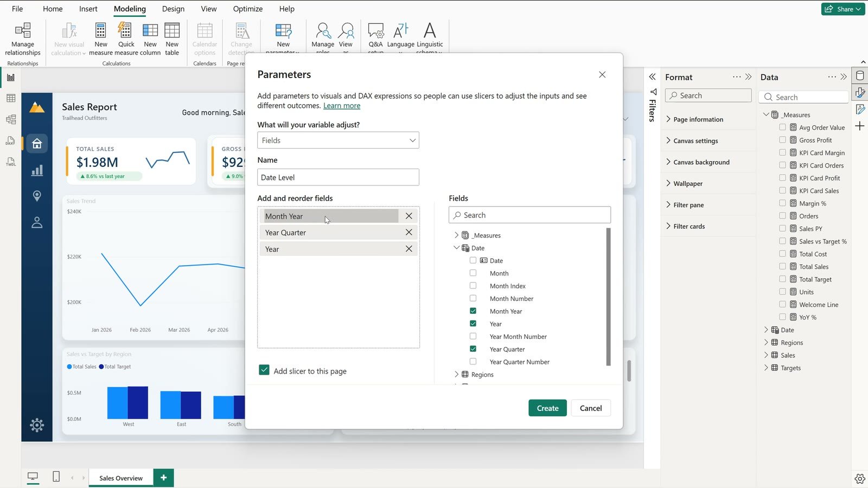Check the Month field checkbox
Screen dimensions: 868x488
pos(473,273)
